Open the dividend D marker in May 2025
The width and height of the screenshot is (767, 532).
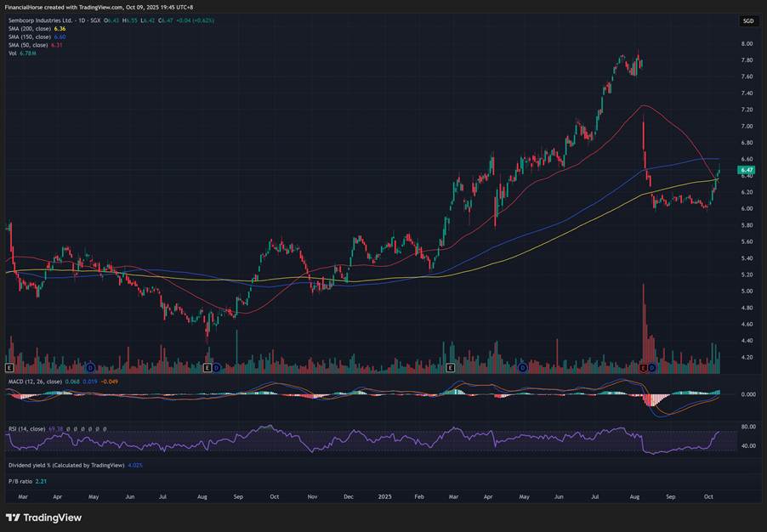pos(522,368)
